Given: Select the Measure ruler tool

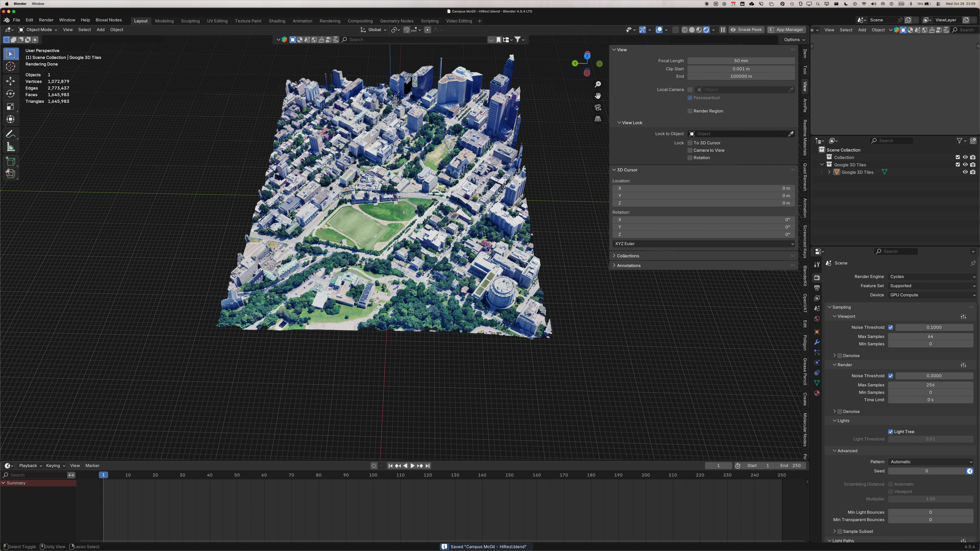Looking at the screenshot, I should [x=11, y=147].
